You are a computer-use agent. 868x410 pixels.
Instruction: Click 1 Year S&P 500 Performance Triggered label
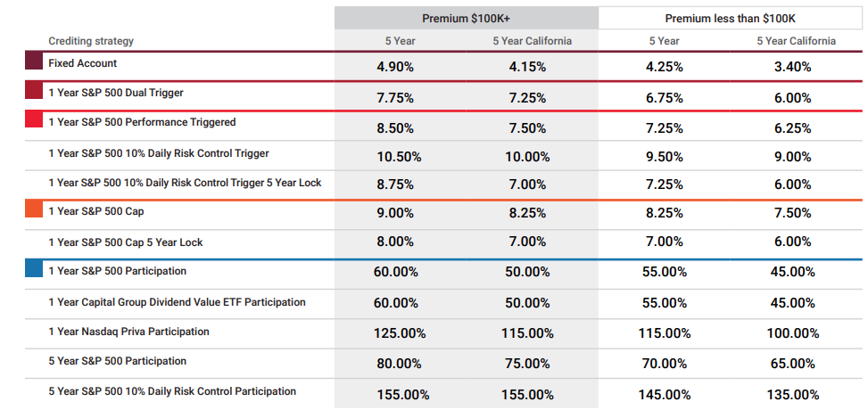point(142,122)
